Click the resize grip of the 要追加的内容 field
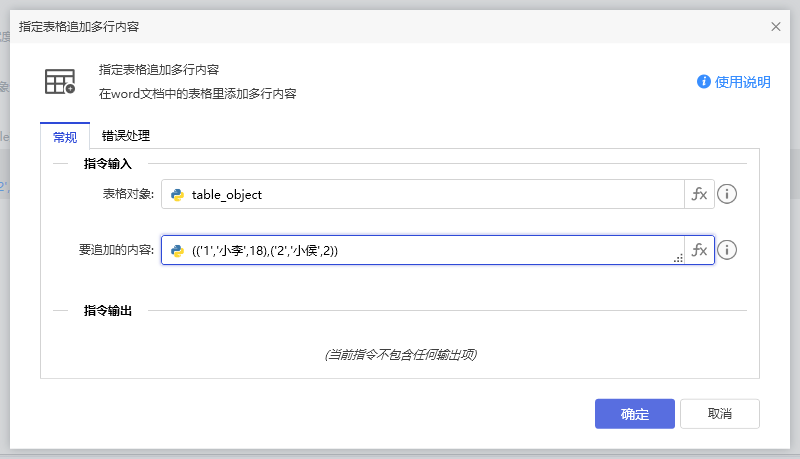 click(x=678, y=258)
